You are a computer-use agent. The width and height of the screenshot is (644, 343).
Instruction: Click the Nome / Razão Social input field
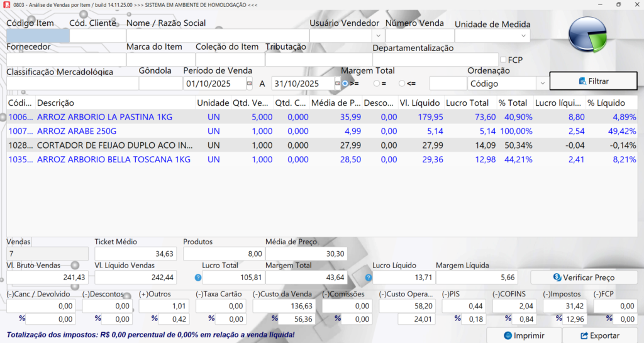217,36
